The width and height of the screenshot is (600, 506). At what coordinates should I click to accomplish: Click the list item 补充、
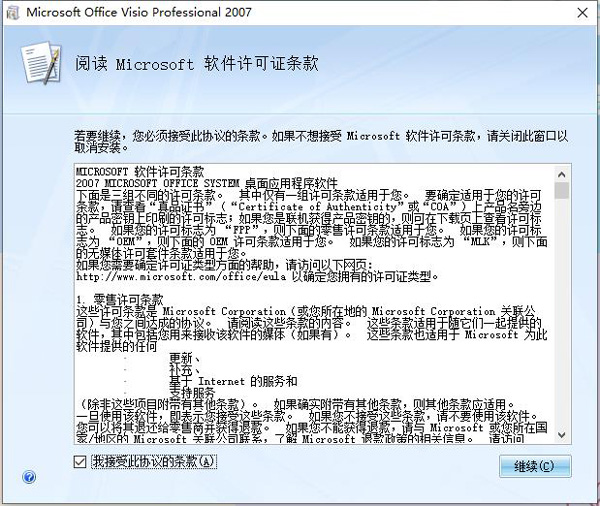point(184,370)
